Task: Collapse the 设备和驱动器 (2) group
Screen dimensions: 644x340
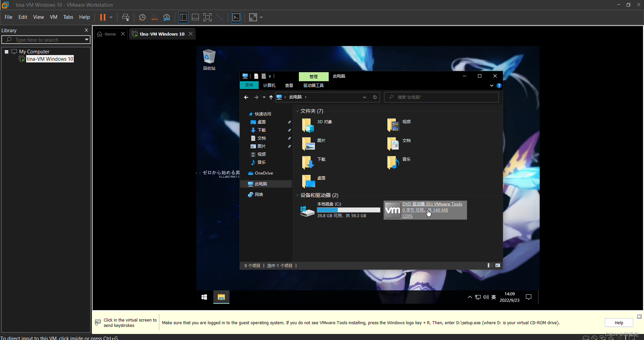Action: 297,195
